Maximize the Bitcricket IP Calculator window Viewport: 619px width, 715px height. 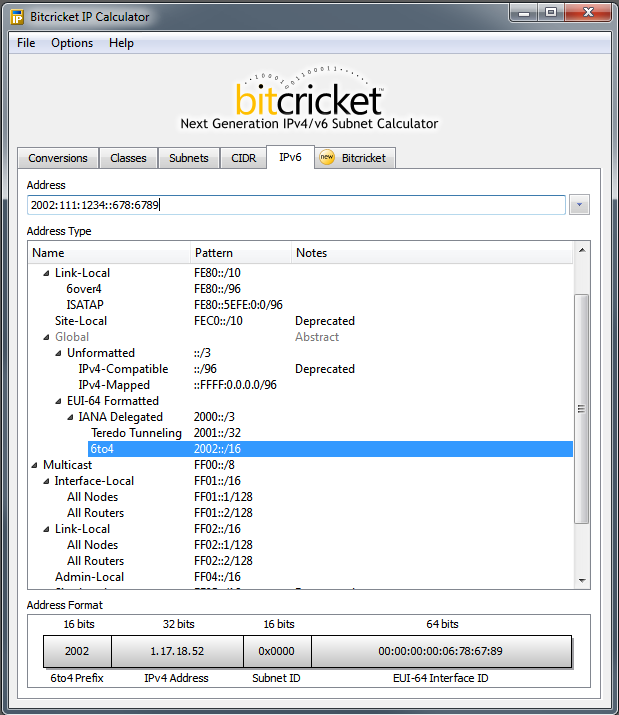point(551,12)
